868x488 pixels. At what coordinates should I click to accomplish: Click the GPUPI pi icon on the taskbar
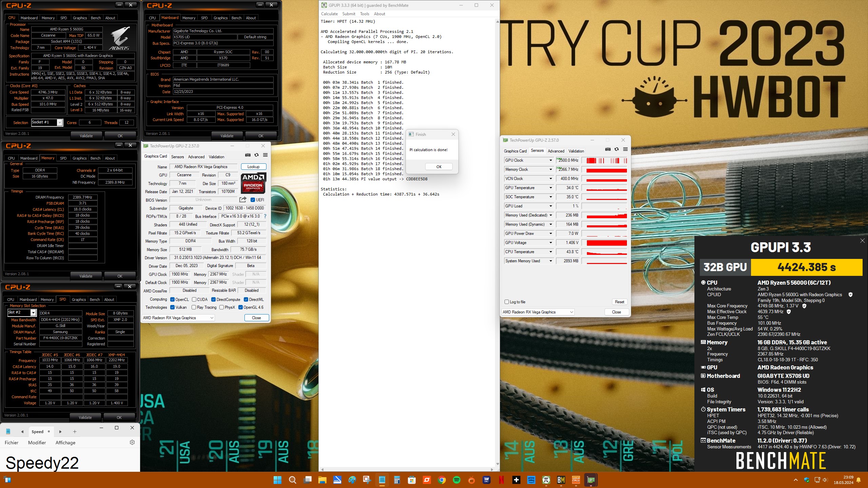click(546, 480)
